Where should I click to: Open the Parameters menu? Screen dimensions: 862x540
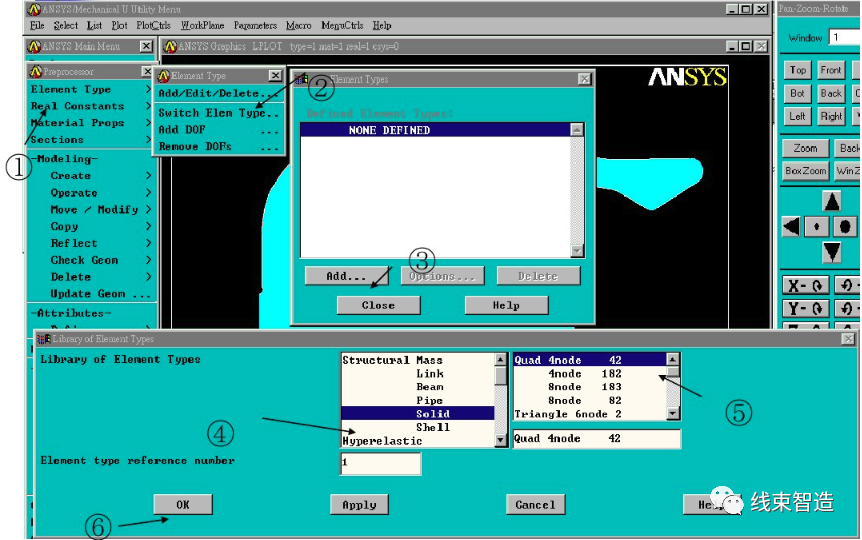[x=255, y=25]
